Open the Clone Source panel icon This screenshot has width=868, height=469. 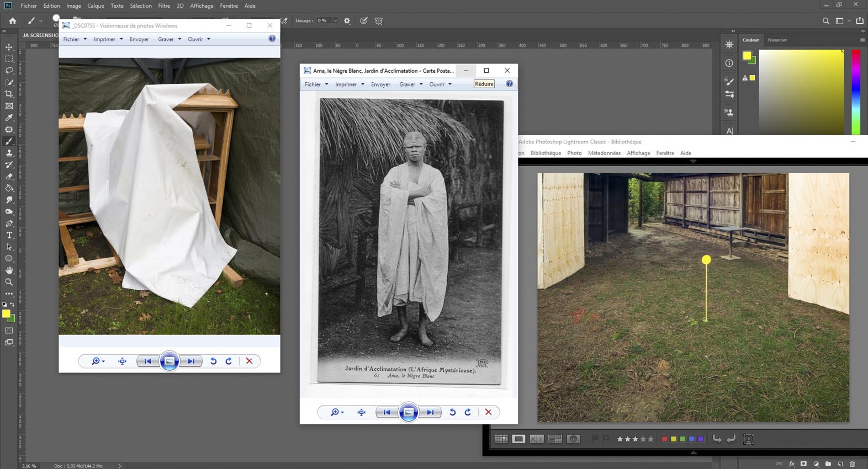[729, 112]
